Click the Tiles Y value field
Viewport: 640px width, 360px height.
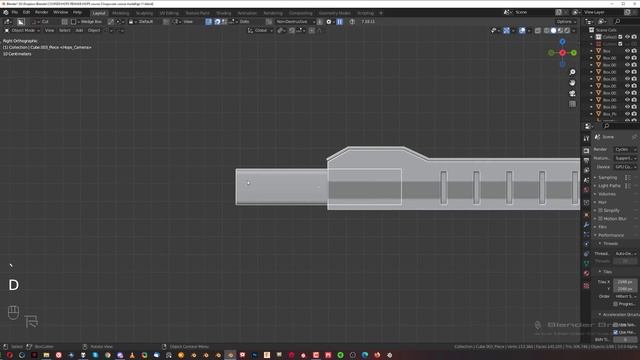coord(625,289)
